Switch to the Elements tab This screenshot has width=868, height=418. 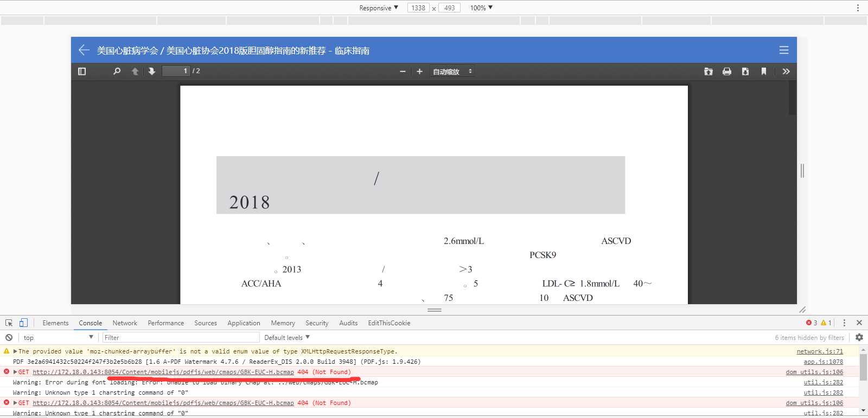55,323
